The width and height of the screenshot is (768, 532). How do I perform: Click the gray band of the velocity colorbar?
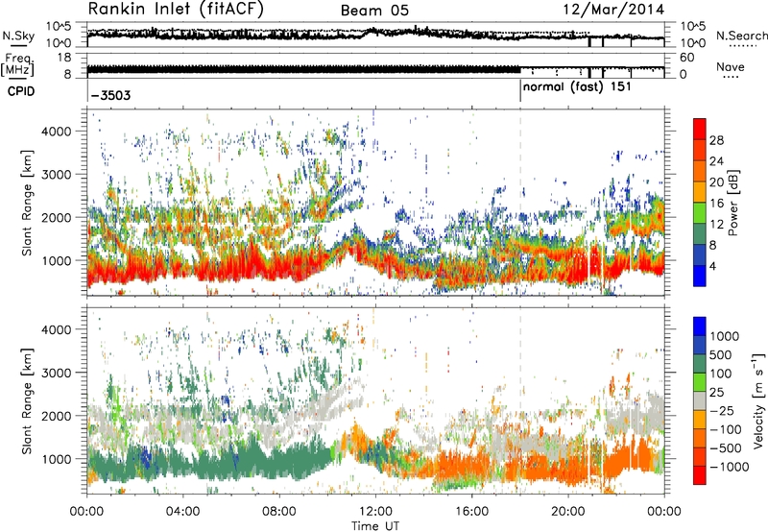700,400
